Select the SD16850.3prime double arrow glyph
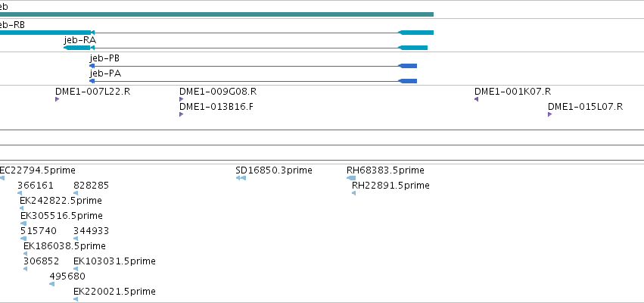This screenshot has height=303, width=644. point(241,178)
